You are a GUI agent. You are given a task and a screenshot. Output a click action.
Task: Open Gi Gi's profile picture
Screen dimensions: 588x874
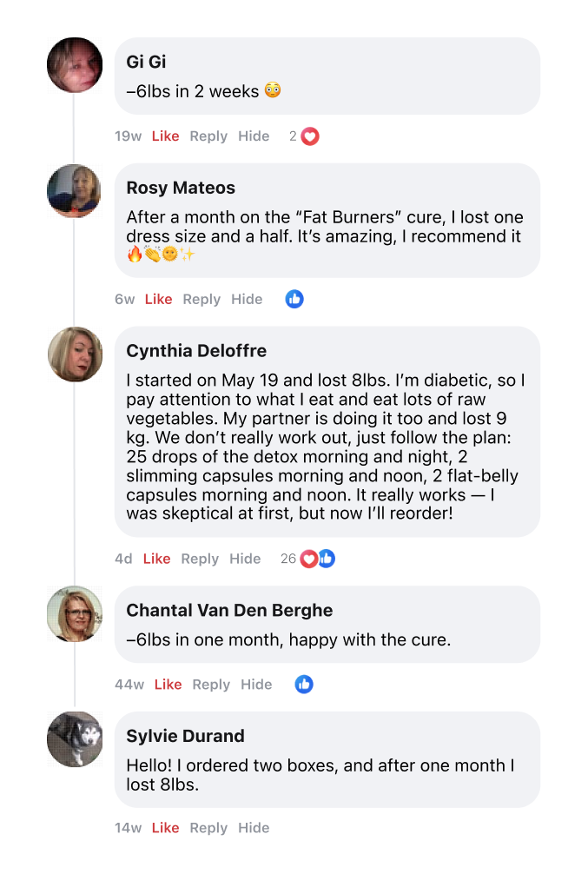coord(75,65)
